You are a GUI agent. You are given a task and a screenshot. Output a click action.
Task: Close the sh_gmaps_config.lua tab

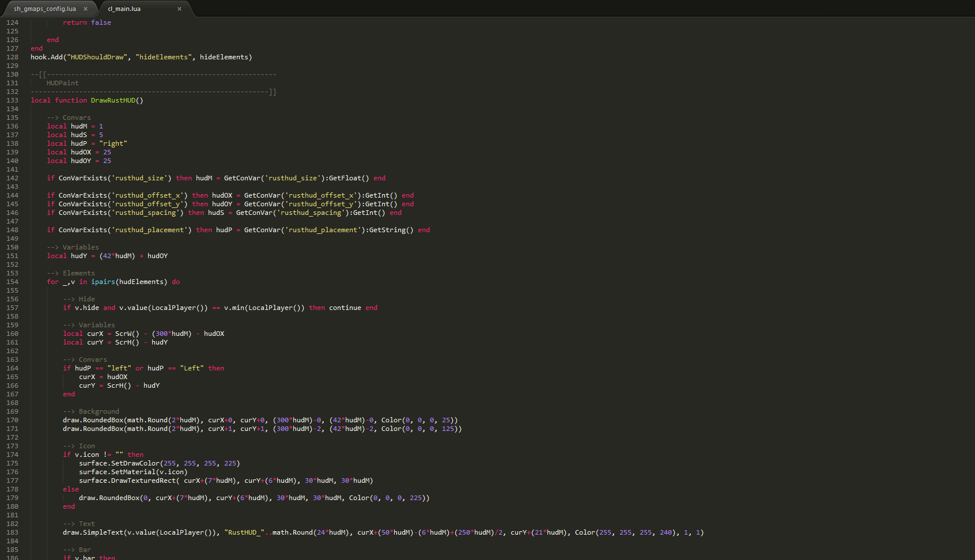pyautogui.click(x=85, y=9)
